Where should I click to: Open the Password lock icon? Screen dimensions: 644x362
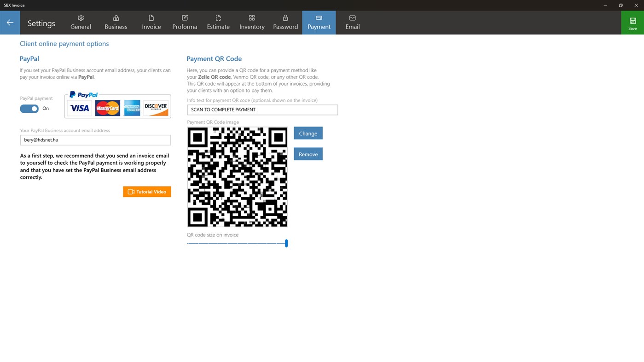(x=285, y=17)
